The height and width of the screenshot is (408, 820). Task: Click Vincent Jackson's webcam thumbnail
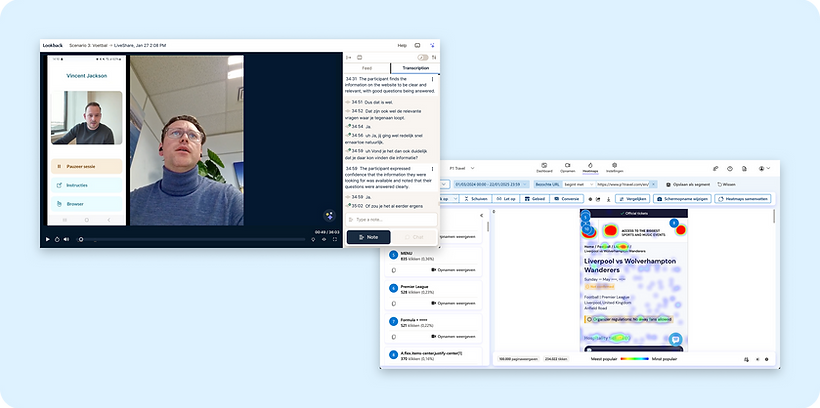[87, 118]
